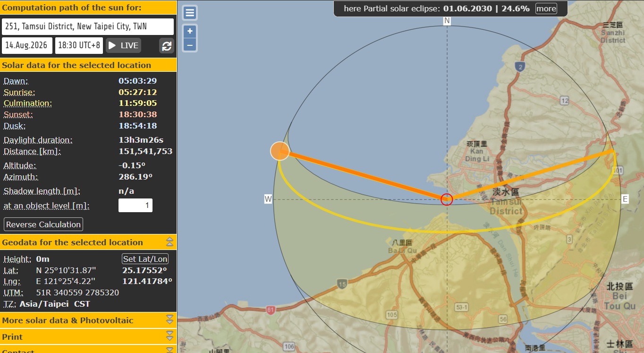The image size is (644, 353).
Task: Click the red location circle marker
Action: pos(447,199)
